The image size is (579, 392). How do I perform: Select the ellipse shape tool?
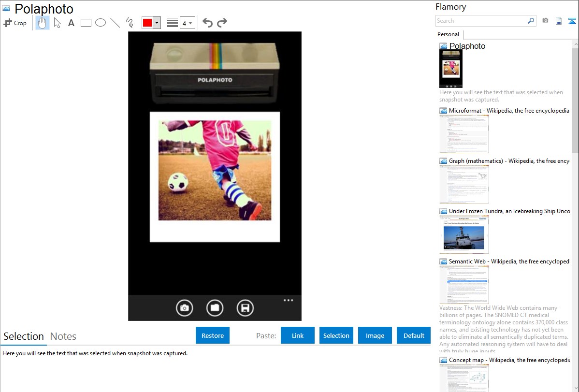(101, 23)
